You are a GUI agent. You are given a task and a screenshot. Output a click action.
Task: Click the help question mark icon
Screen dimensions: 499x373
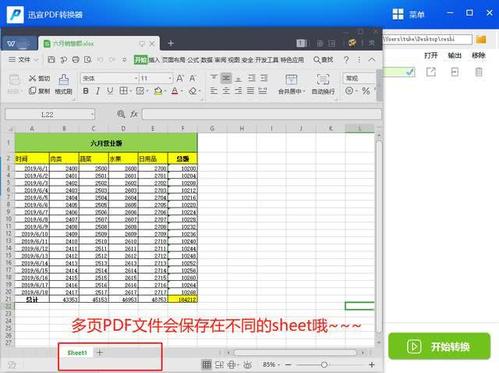[346, 60]
